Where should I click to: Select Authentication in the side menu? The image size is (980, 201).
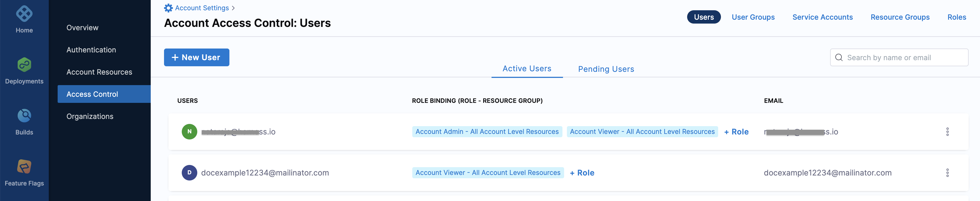[91, 50]
